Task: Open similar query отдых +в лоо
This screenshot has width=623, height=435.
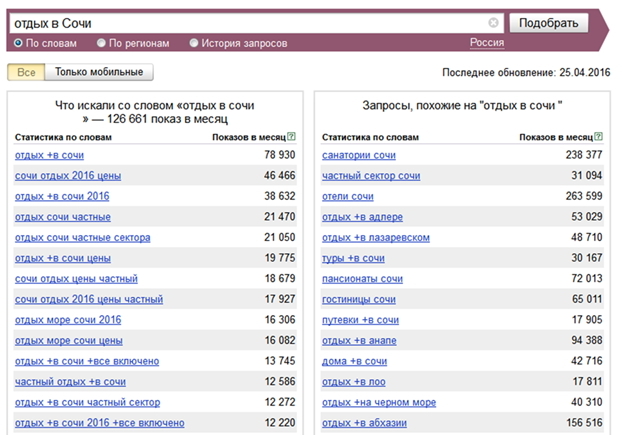Action: 354,382
